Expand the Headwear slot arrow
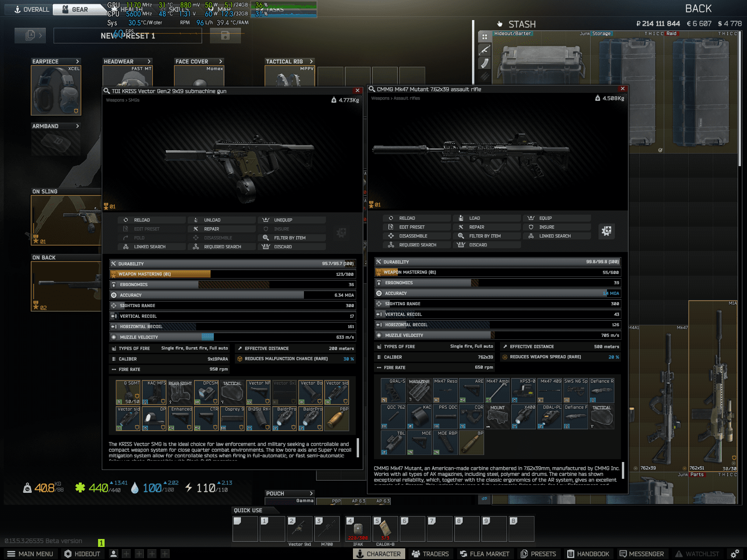Image resolution: width=747 pixels, height=560 pixels. coord(149,61)
